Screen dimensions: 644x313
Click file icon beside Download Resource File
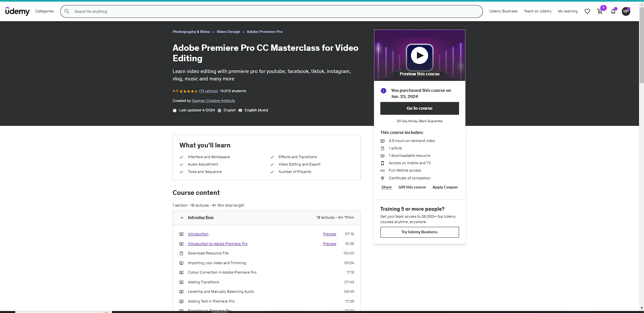(x=181, y=253)
